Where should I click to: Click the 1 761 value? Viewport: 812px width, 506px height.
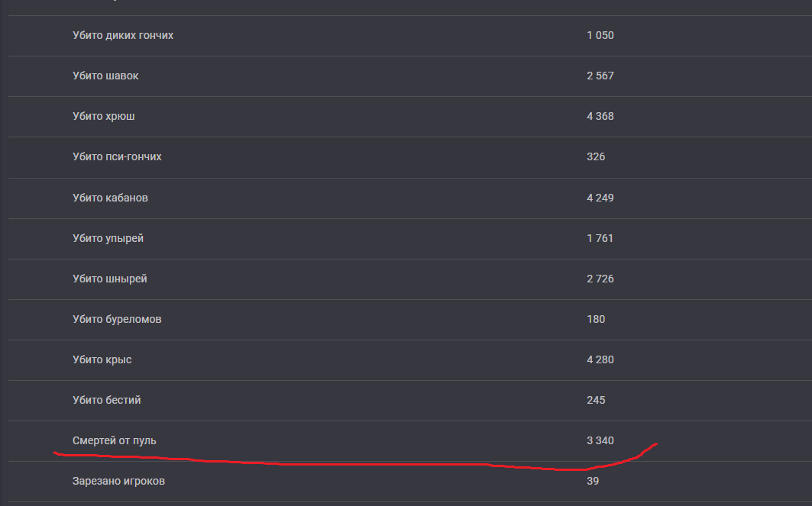(600, 238)
